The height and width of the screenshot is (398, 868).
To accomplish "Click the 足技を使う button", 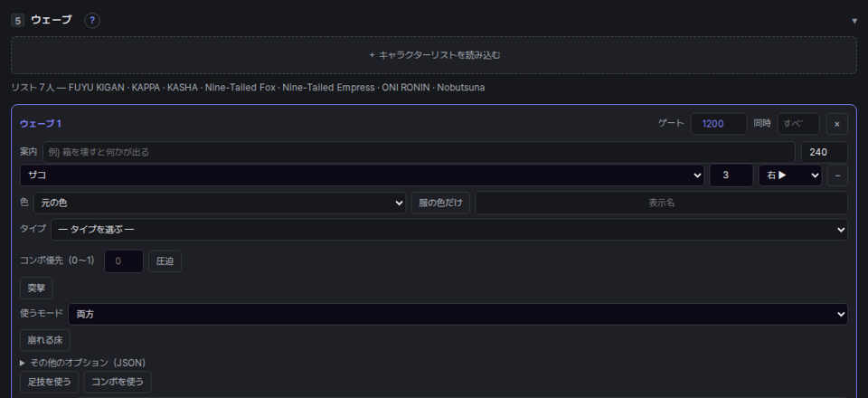I will point(49,382).
